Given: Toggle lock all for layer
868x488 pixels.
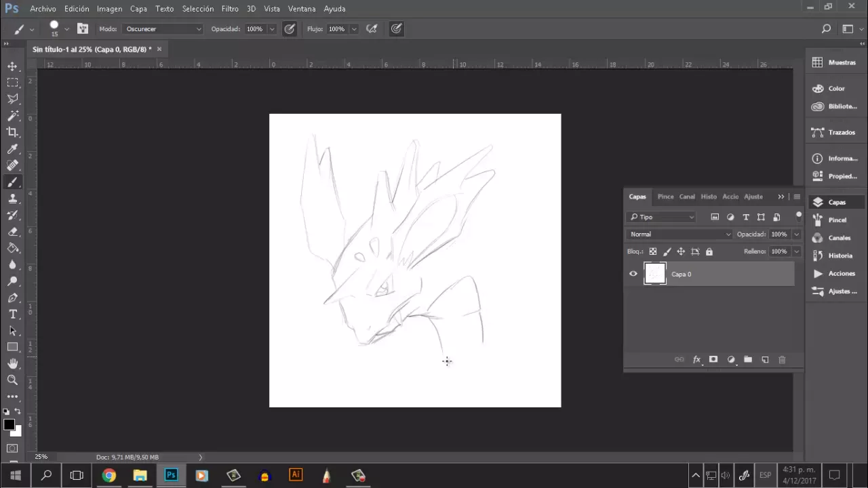Looking at the screenshot, I should point(709,251).
